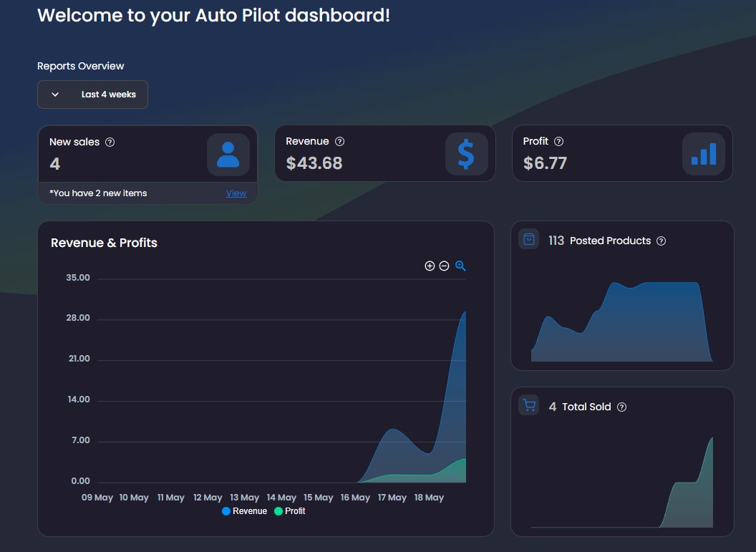The width and height of the screenshot is (756, 552).
Task: Click the Posted Products area chart
Action: (x=622, y=321)
